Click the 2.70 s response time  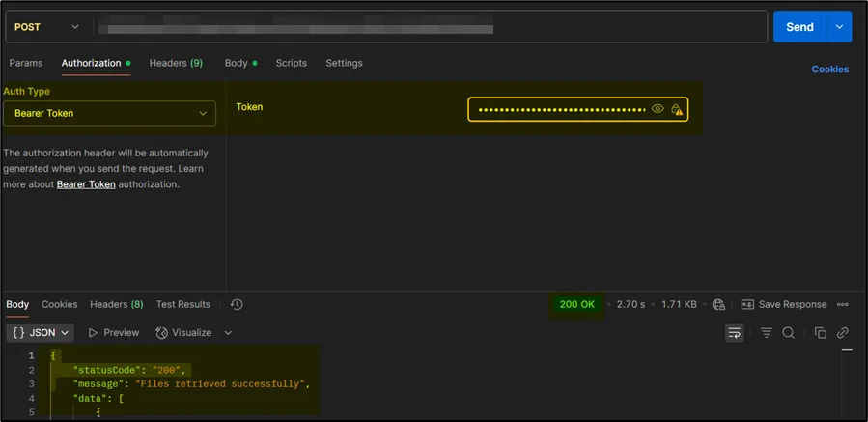[x=630, y=304]
